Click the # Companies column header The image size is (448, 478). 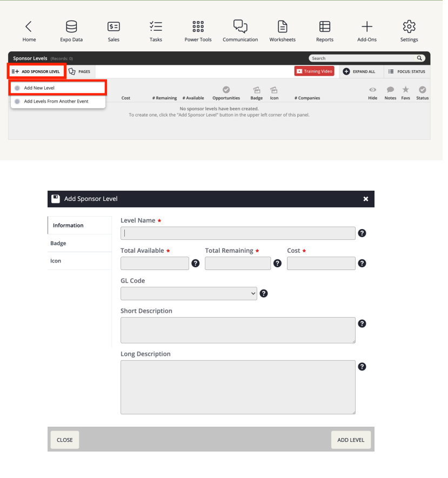tap(307, 98)
